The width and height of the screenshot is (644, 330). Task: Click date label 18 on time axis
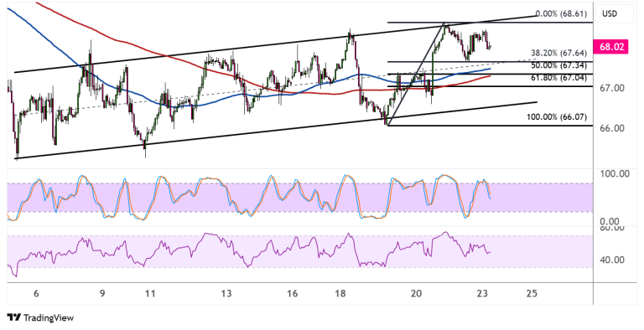click(x=340, y=294)
